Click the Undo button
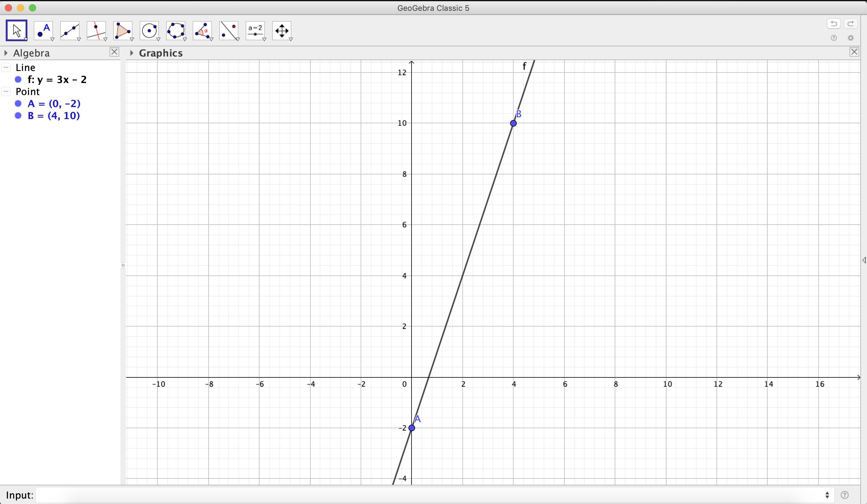This screenshot has height=504, width=867. tap(834, 24)
